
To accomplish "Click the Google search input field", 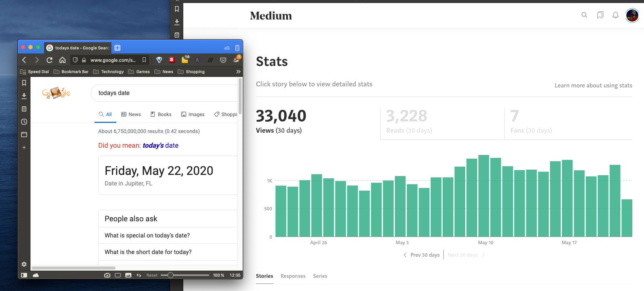I will point(164,93).
